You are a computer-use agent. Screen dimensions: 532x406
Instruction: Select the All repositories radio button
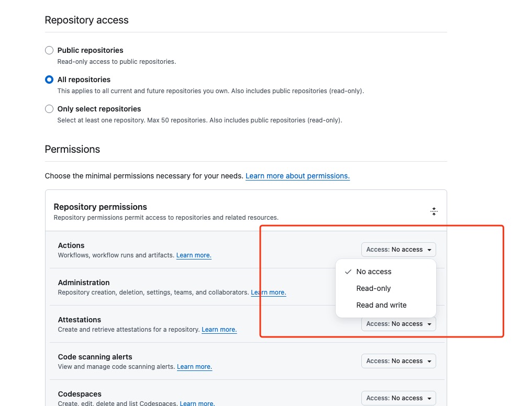49,80
